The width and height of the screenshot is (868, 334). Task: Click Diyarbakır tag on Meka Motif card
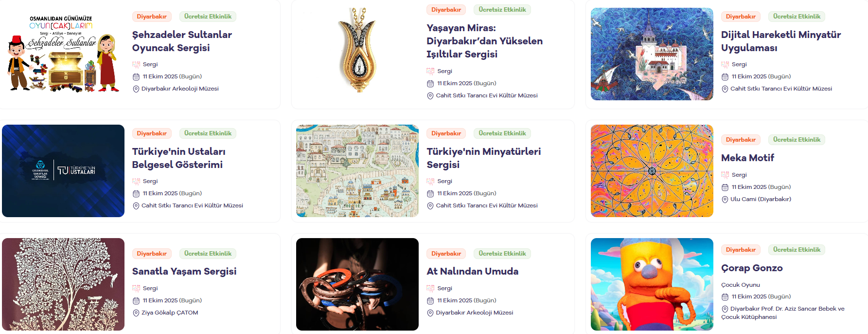point(741,140)
